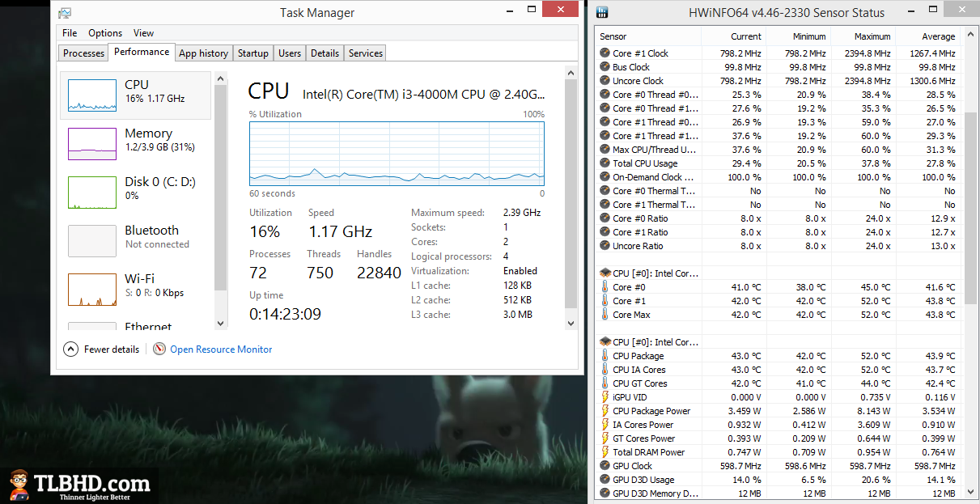
Task: Click the On-Demand Clock sensor icon
Action: point(605,177)
